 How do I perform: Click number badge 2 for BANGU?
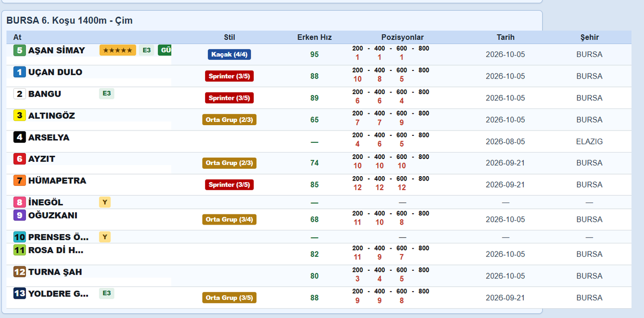pos(20,94)
